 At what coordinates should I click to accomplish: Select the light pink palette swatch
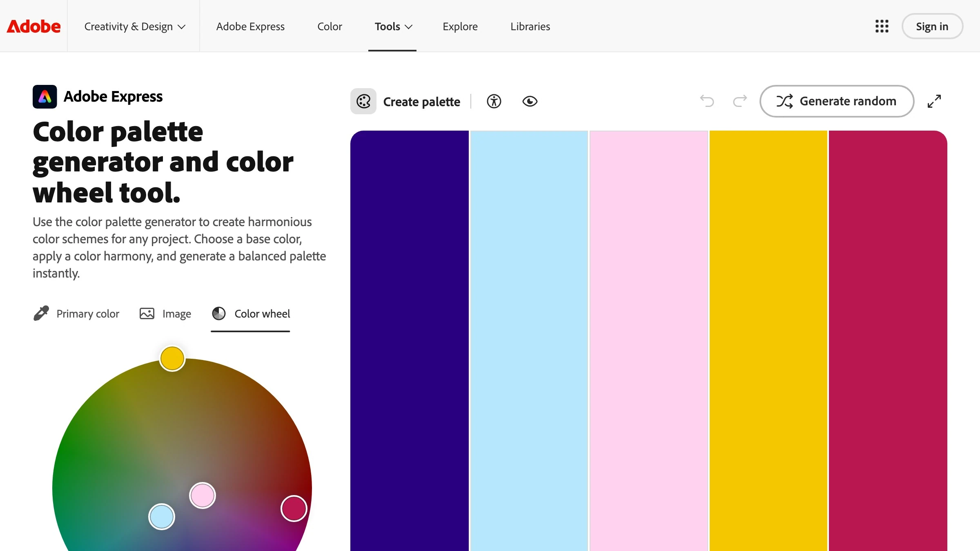649,341
